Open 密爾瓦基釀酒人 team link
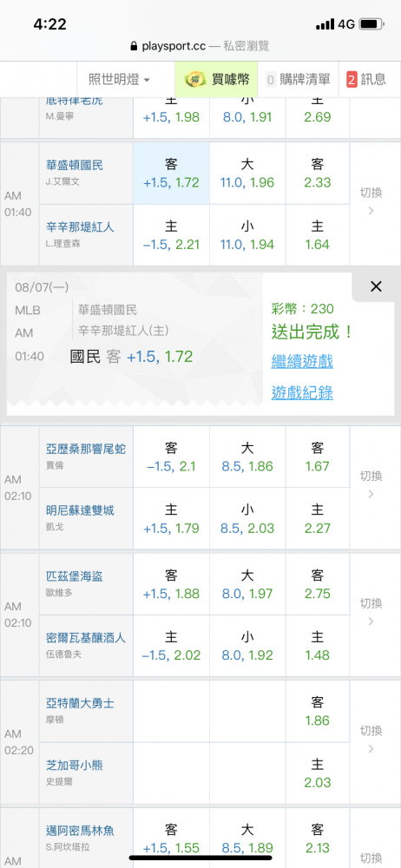The width and height of the screenshot is (401, 868). click(x=86, y=638)
